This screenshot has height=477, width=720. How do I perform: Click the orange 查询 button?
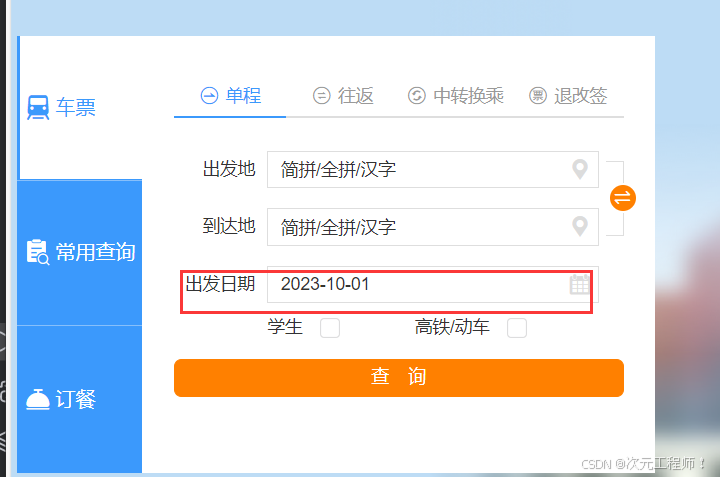[399, 378]
